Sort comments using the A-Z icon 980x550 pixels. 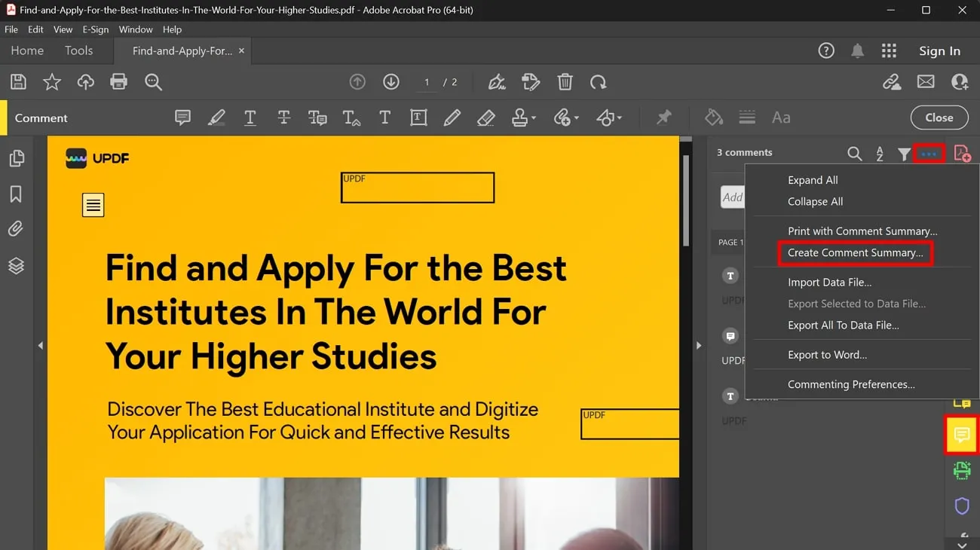point(880,152)
